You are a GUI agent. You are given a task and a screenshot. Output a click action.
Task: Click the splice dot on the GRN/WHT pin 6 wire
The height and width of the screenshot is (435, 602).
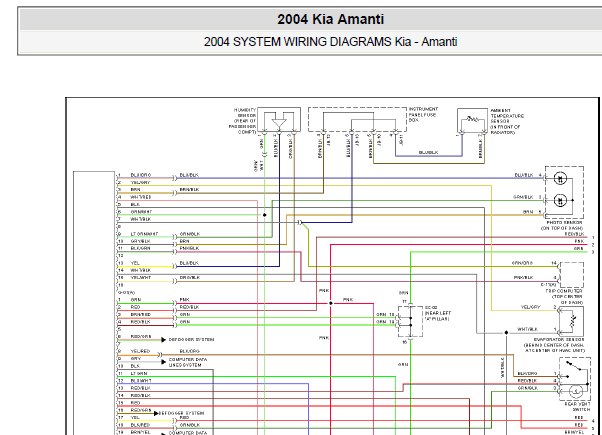point(265,215)
